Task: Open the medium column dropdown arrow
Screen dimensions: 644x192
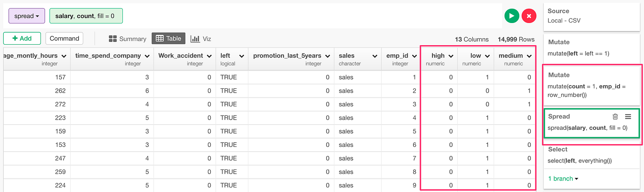Action: click(x=529, y=56)
